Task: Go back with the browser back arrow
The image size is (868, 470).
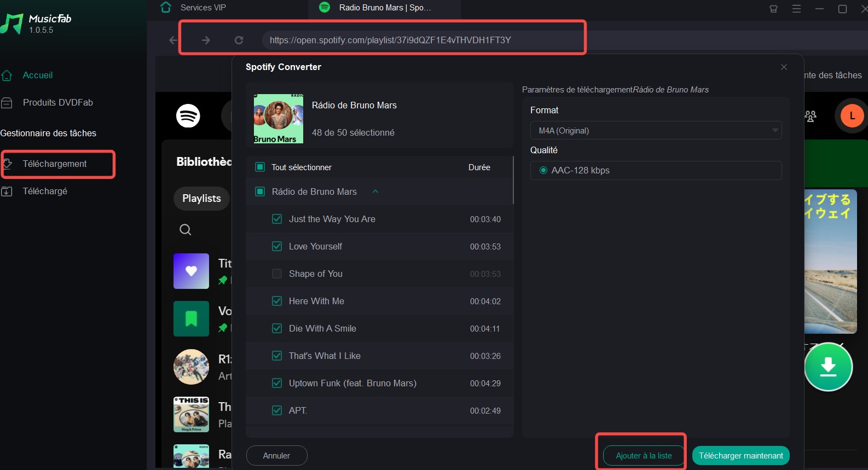Action: point(173,40)
